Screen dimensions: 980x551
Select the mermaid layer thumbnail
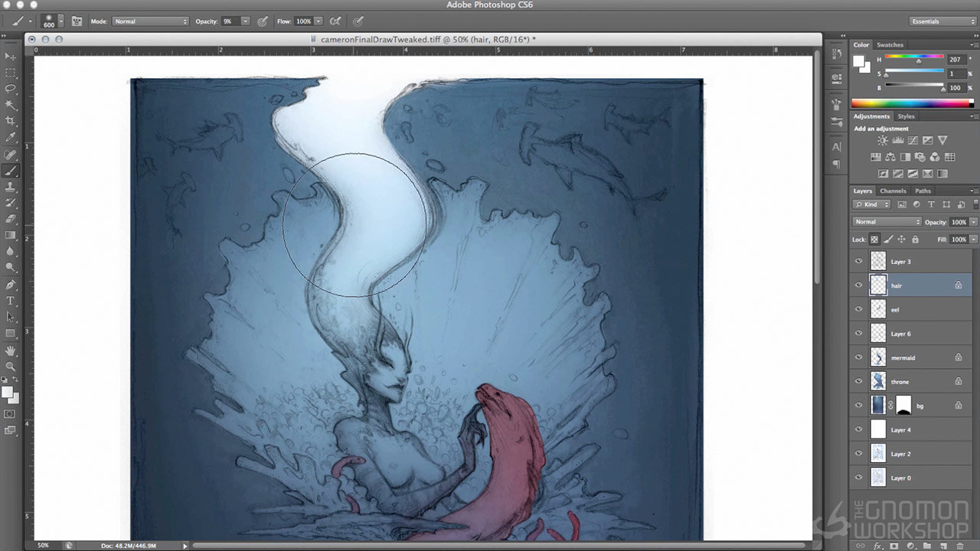[x=878, y=357]
